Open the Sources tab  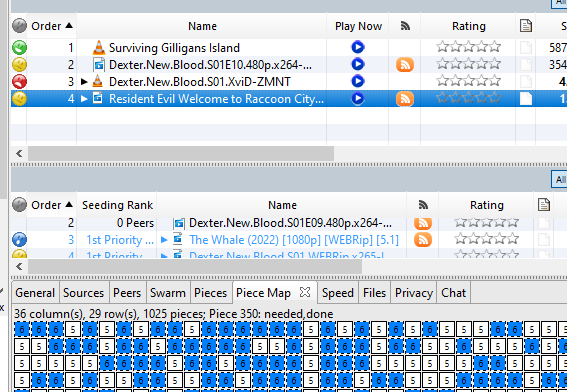point(84,293)
